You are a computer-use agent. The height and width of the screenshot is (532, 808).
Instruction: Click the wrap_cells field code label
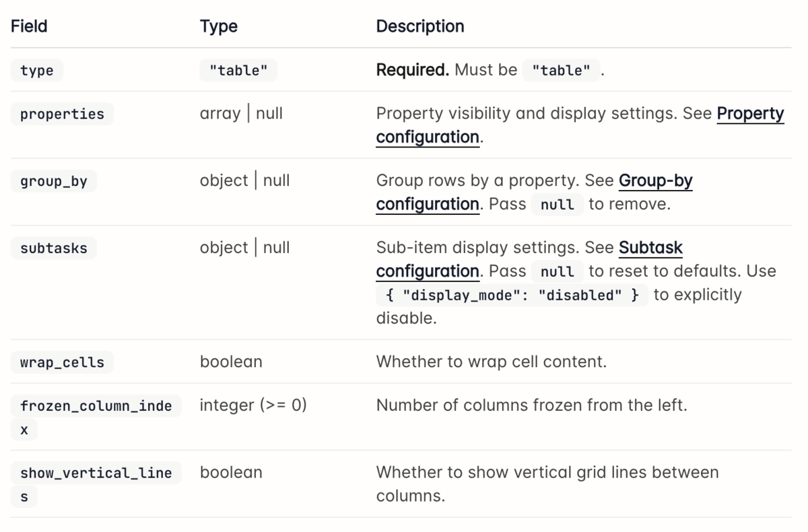pos(62,362)
